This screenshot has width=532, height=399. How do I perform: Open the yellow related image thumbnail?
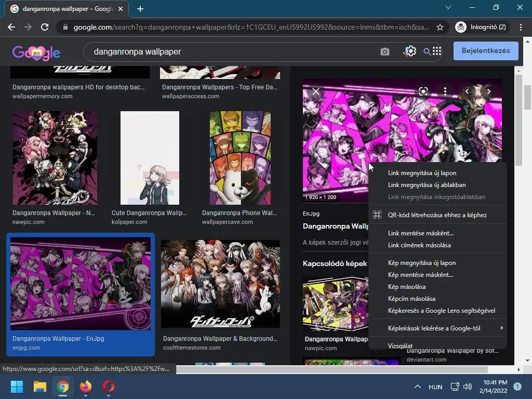click(x=336, y=304)
